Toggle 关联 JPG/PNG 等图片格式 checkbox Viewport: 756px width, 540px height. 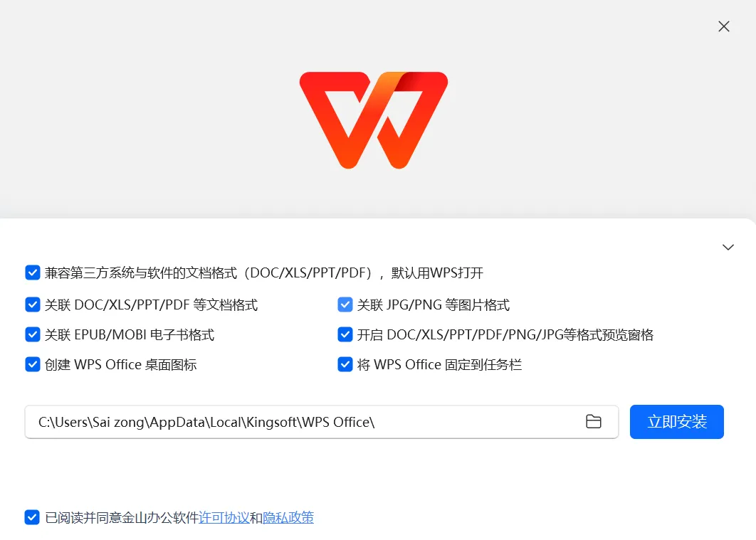[345, 305]
